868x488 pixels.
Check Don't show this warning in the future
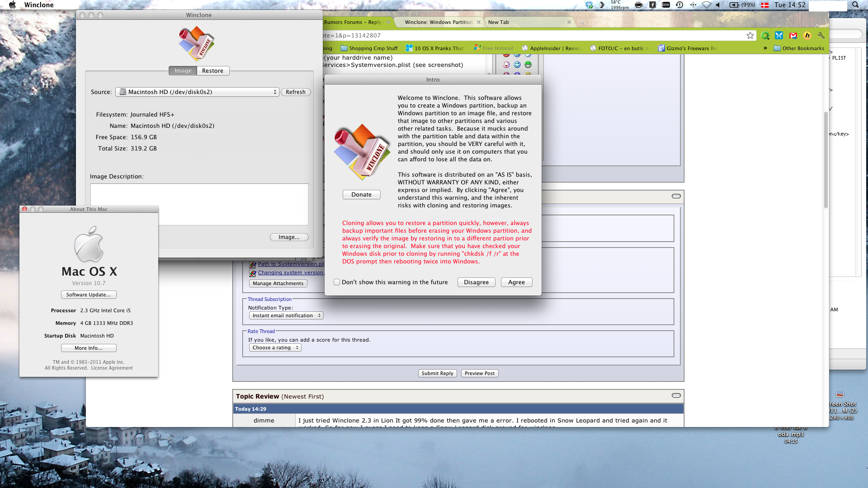337,282
